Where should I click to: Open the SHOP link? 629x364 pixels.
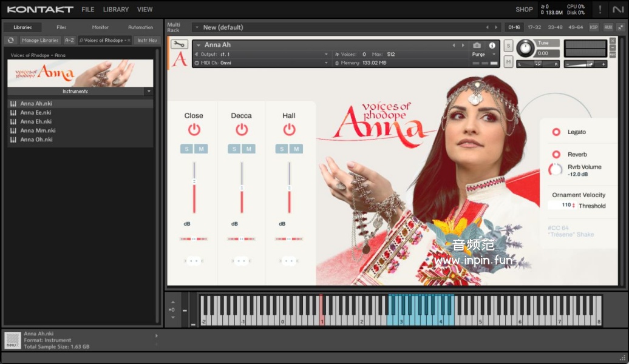(524, 9)
